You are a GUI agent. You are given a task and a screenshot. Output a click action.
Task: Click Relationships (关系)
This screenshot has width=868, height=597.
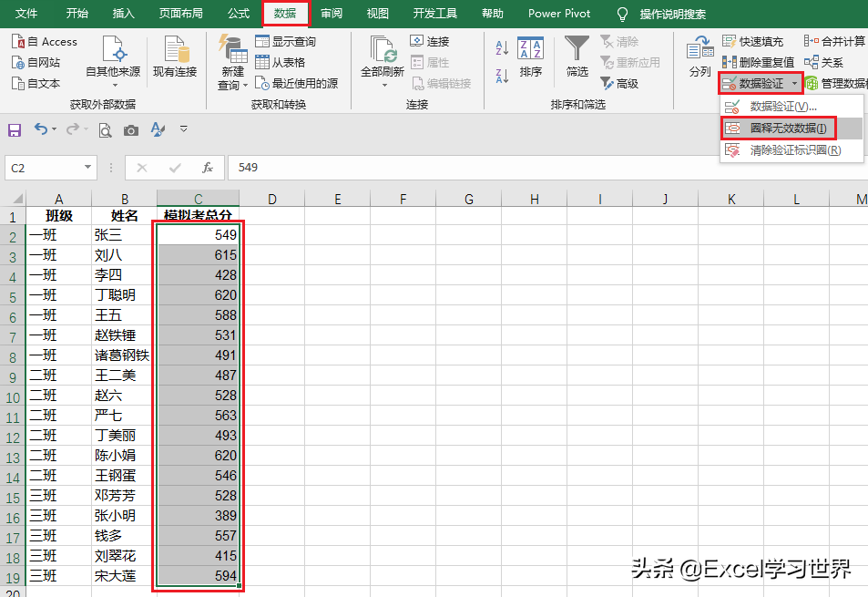pos(823,63)
